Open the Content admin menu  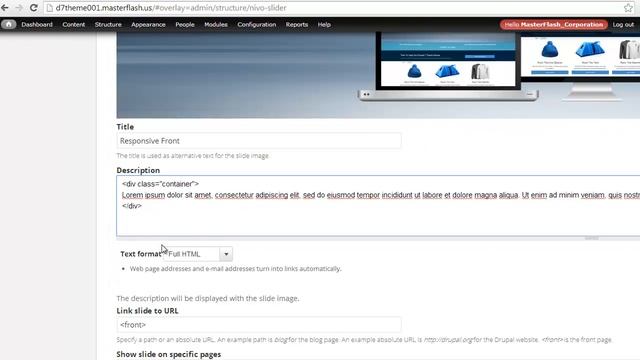click(73, 24)
